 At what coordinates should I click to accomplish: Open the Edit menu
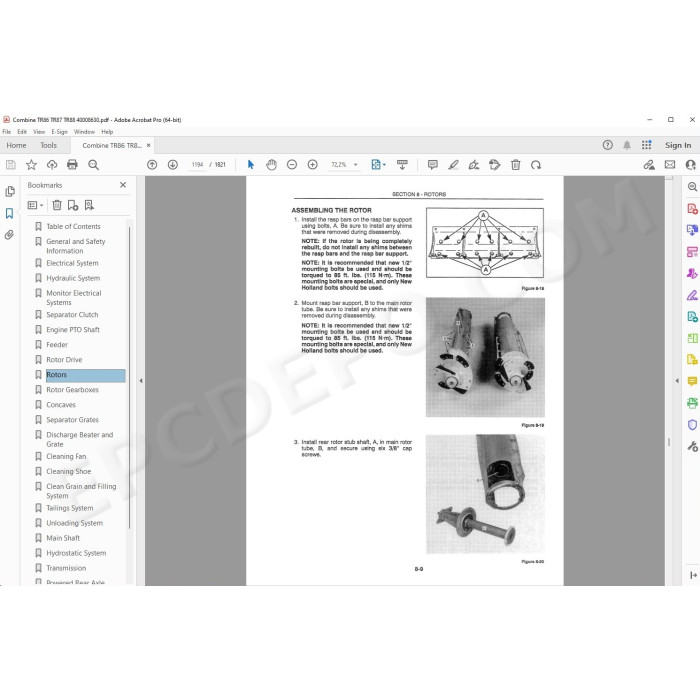coord(22,132)
